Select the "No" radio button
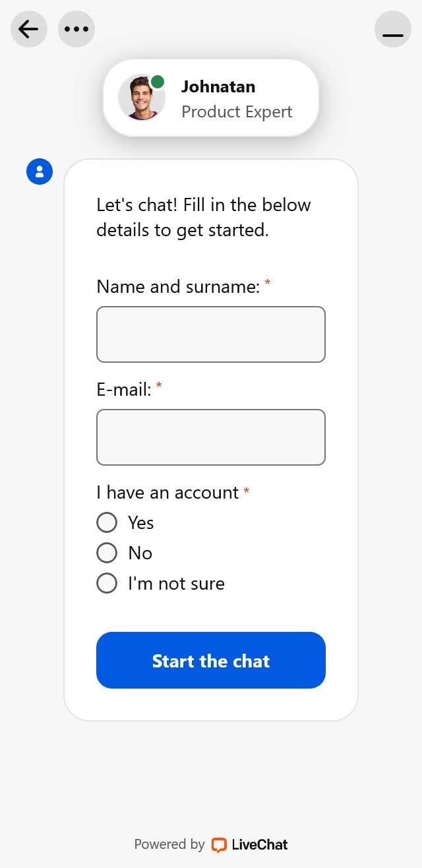 click(x=107, y=553)
